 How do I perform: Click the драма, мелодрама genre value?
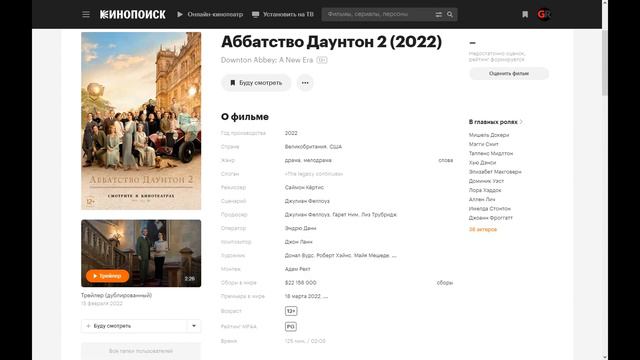pyautogui.click(x=308, y=160)
